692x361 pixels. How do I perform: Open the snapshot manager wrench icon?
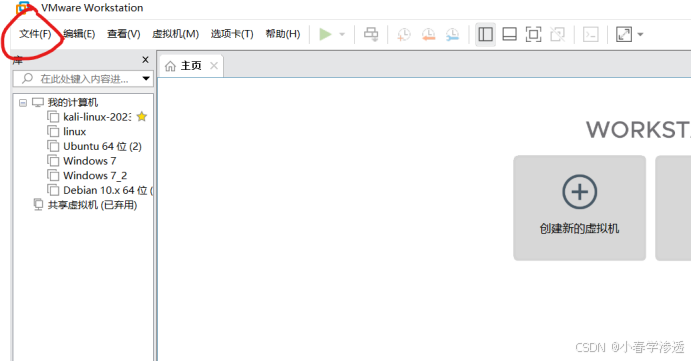click(x=452, y=34)
